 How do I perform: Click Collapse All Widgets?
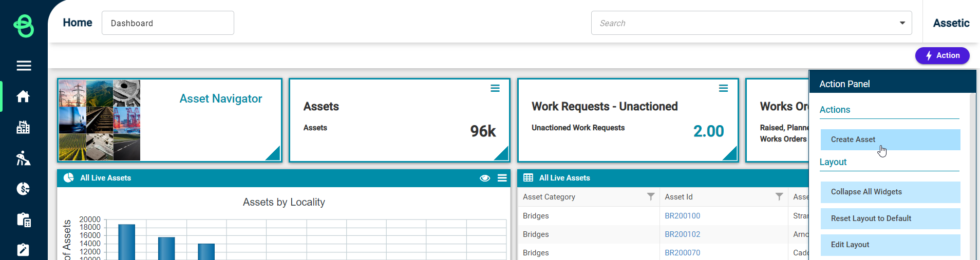pyautogui.click(x=890, y=192)
